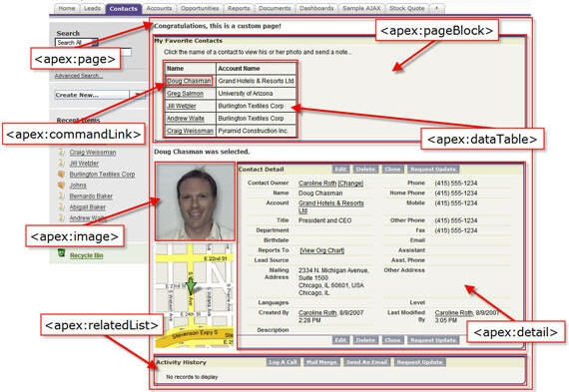The image size is (569, 392).
Task: Click Edit beside the Contact Detail heading
Action: pyautogui.click(x=340, y=170)
